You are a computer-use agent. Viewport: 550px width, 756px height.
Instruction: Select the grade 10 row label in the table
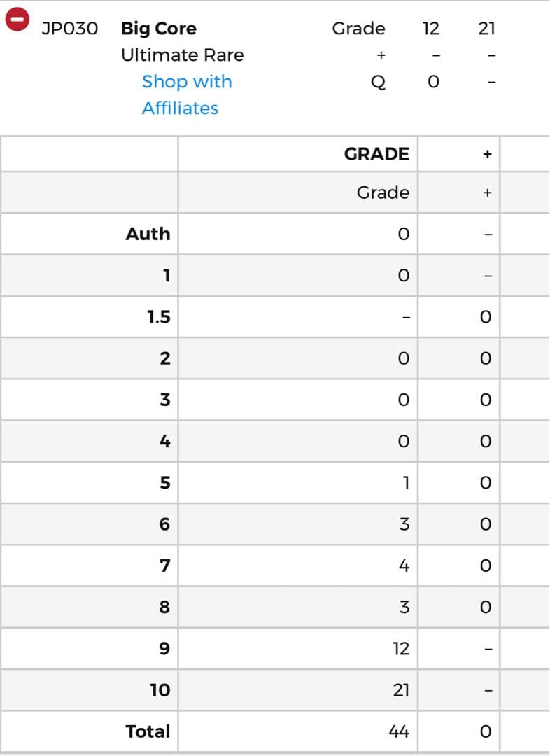[160, 690]
